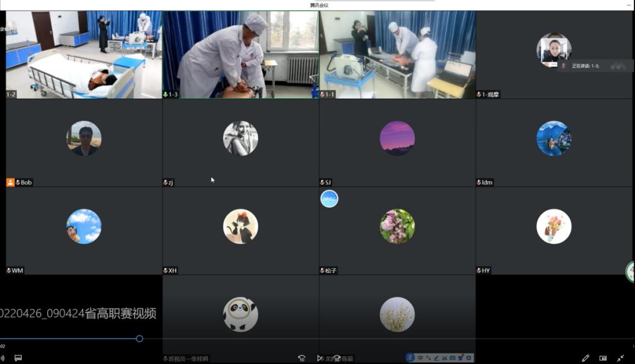Image resolution: width=635 pixels, height=364 pixels.
Task: Select the 1-3 active speaker video tile
Action: 241,55
